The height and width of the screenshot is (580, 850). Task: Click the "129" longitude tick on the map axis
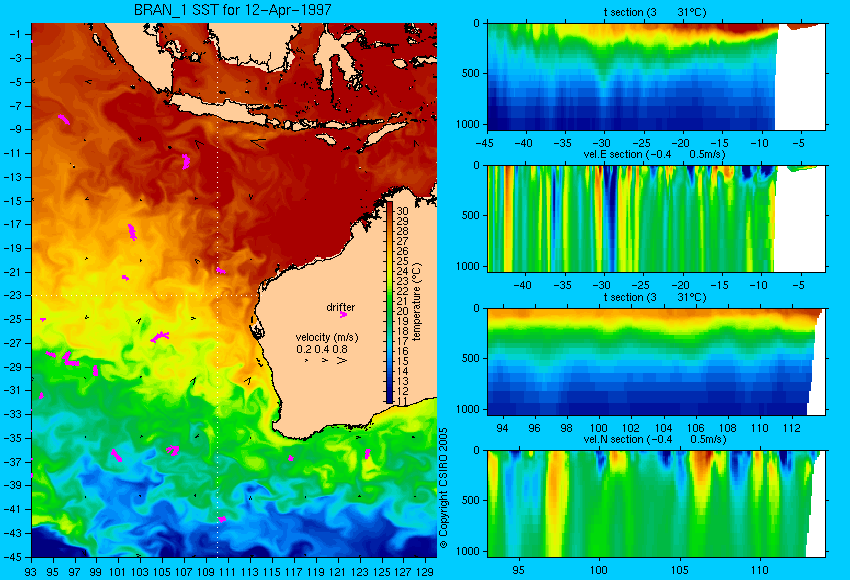(x=425, y=572)
